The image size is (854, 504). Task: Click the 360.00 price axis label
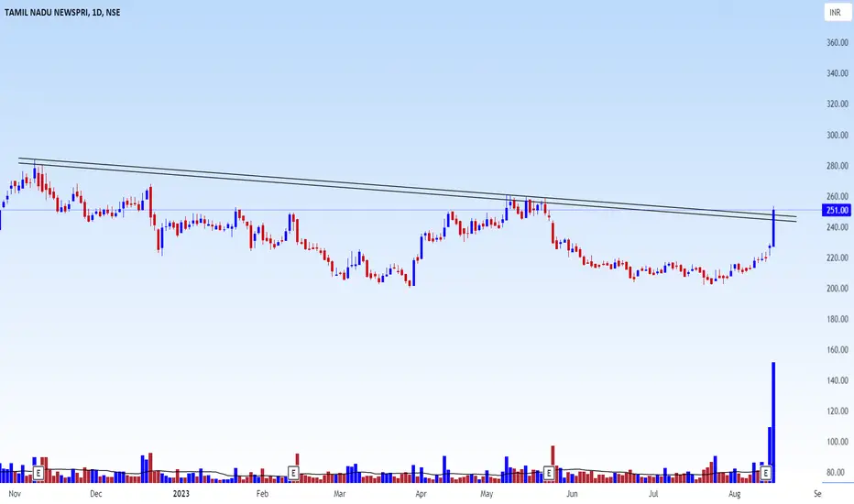pos(838,42)
